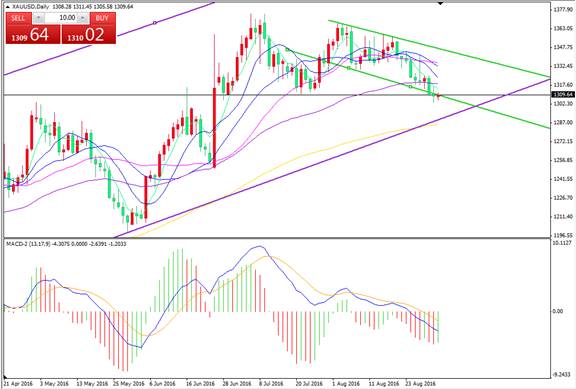Click the 1377.90 price axis label
Image resolution: width=576 pixels, height=389 pixels.
563,10
